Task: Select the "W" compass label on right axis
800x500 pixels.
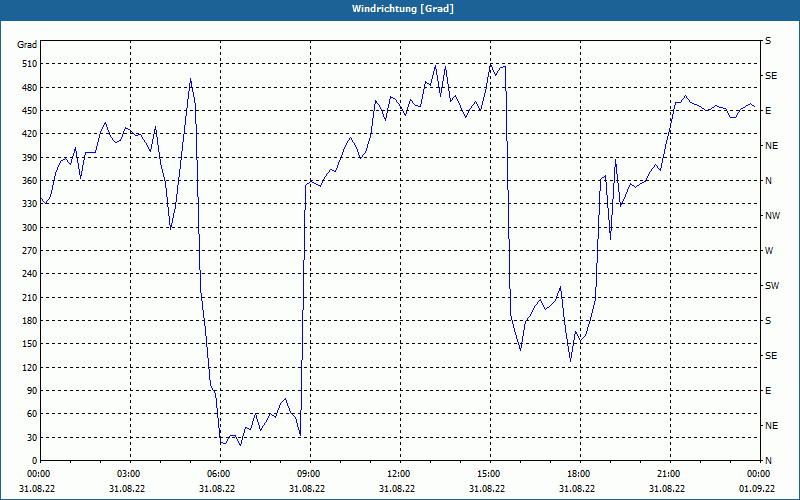Action: 769,251
